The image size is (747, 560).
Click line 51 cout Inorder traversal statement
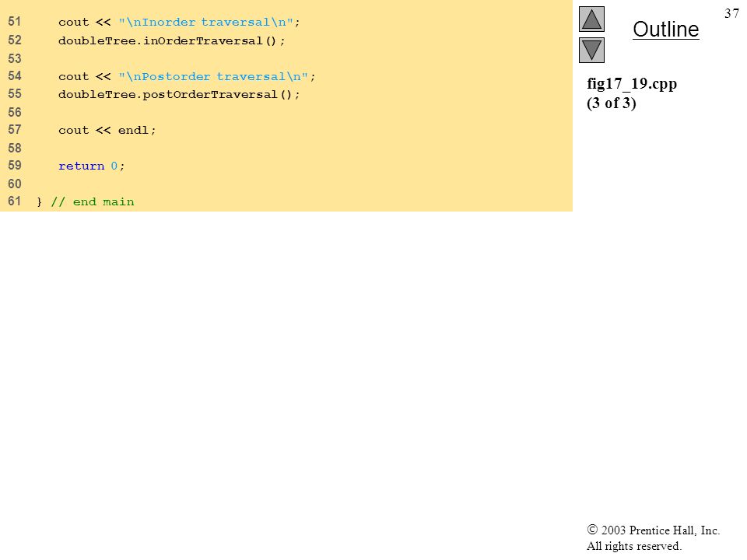point(179,23)
